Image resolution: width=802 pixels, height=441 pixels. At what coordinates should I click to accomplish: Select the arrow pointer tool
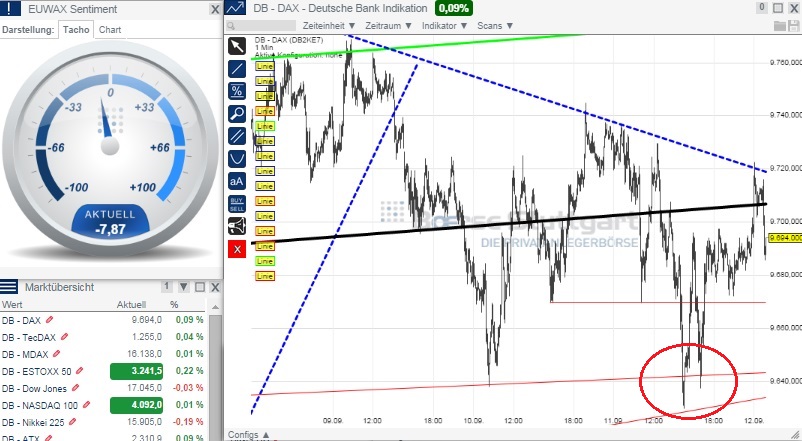(237, 47)
